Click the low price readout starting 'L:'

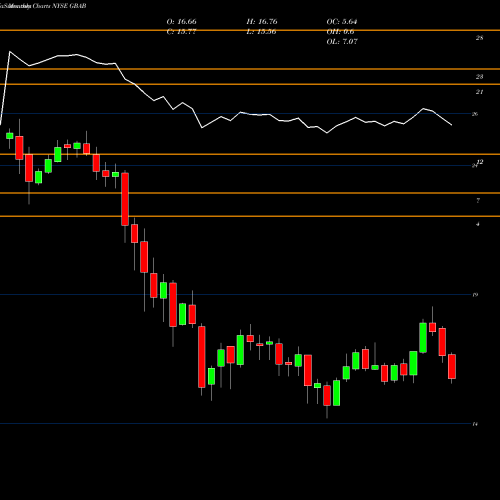pos(261,32)
